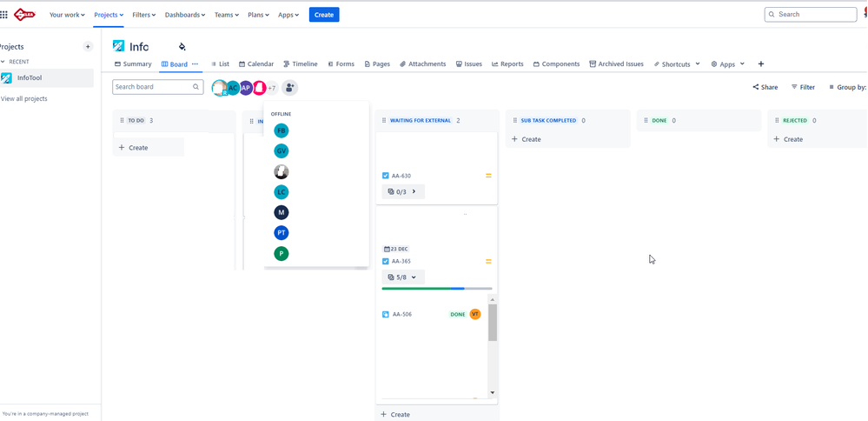Click the priority medium icon on AA-630
The height and width of the screenshot is (421, 868).
pyautogui.click(x=488, y=176)
